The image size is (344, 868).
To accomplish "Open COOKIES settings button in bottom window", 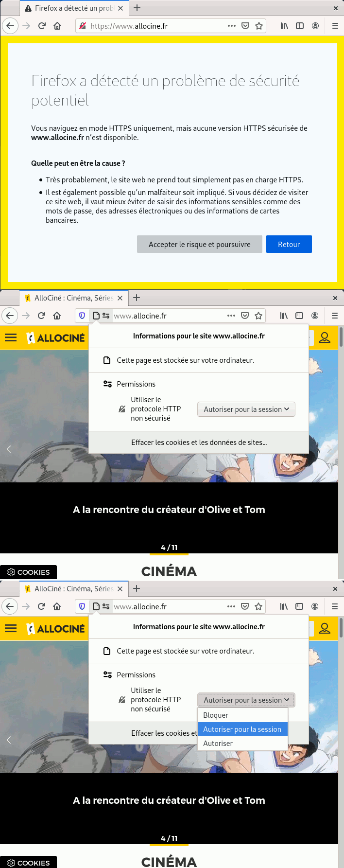I will (29, 863).
